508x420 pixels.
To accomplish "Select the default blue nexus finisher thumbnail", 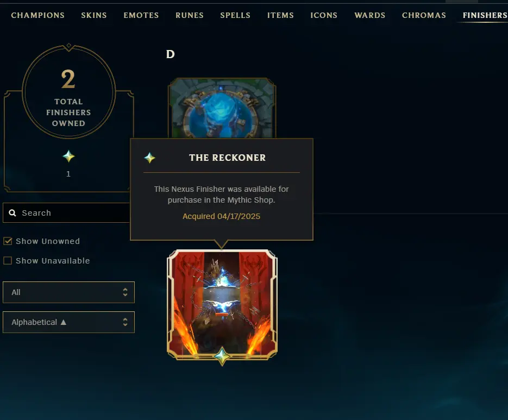I will point(222,108).
